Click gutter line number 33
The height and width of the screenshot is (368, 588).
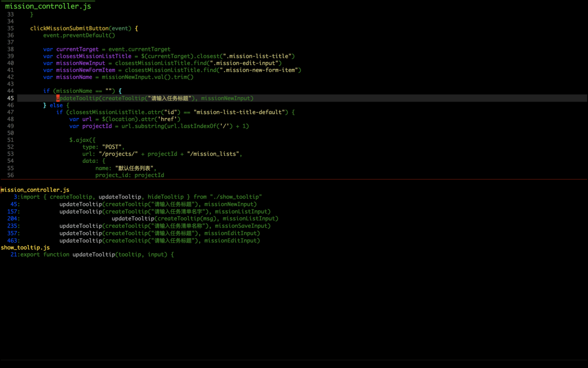click(x=10, y=15)
